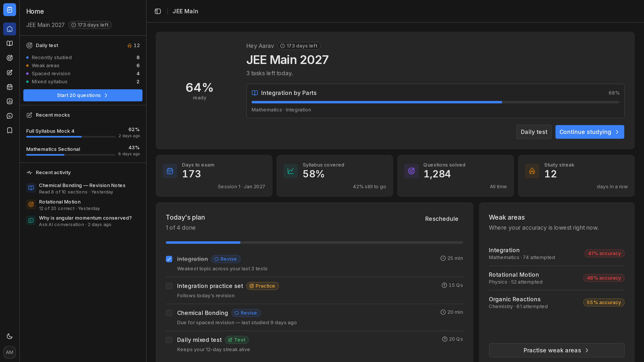Click the Full Syllabus Mock 4 progress bar

pyautogui.click(x=71, y=137)
